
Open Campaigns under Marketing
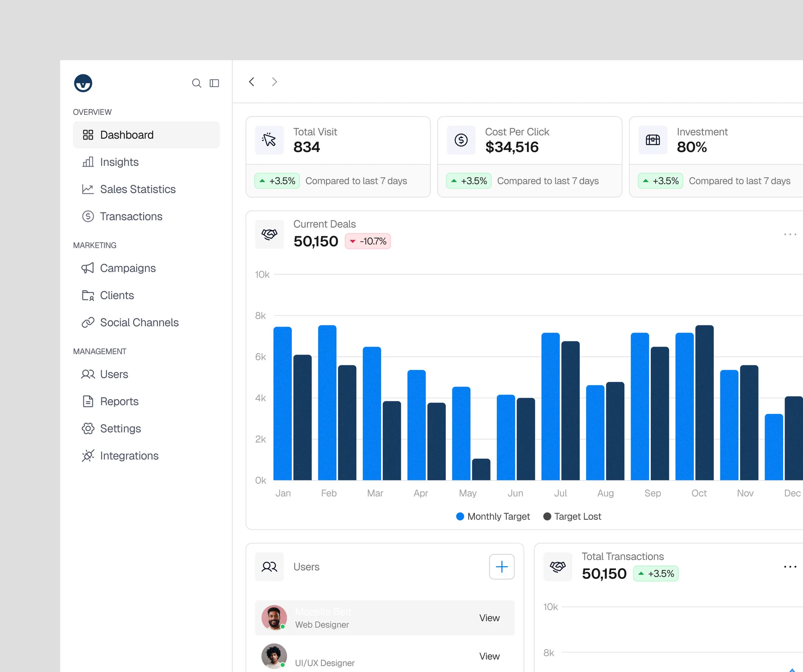point(146,268)
